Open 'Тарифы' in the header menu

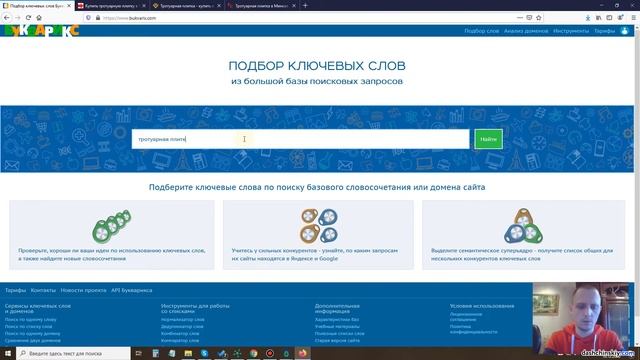pos(604,31)
